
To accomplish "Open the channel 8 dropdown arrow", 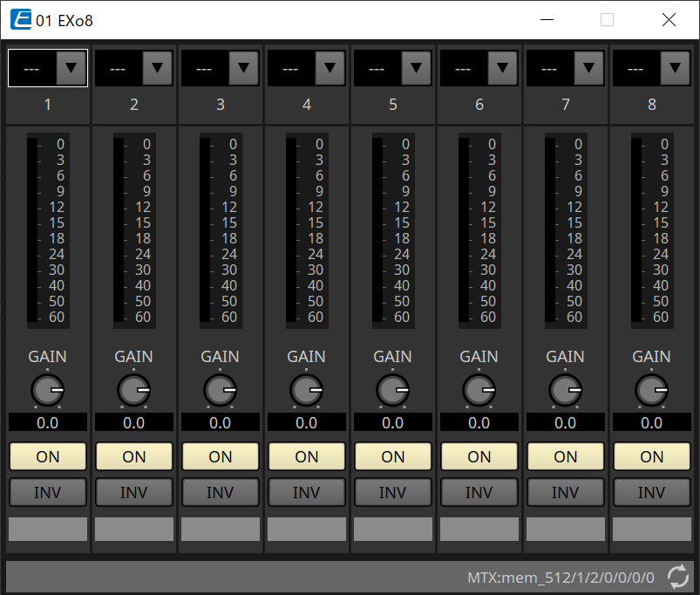I will (676, 68).
